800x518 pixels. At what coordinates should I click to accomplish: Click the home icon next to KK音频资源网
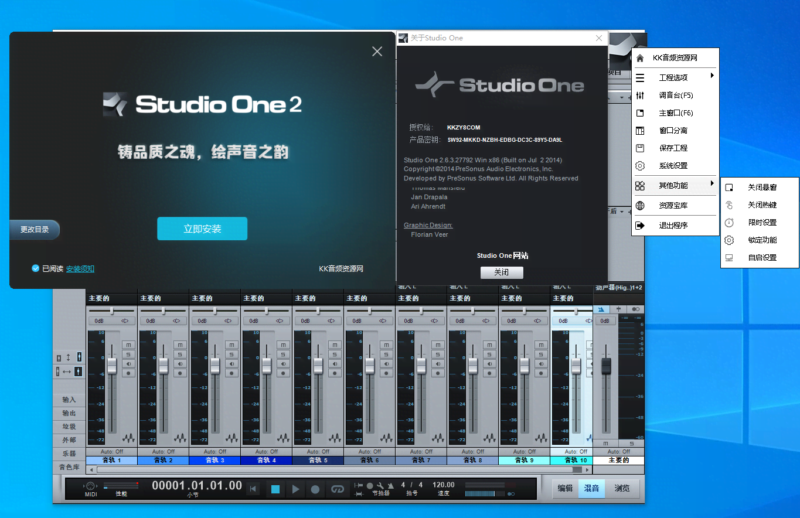(x=640, y=58)
